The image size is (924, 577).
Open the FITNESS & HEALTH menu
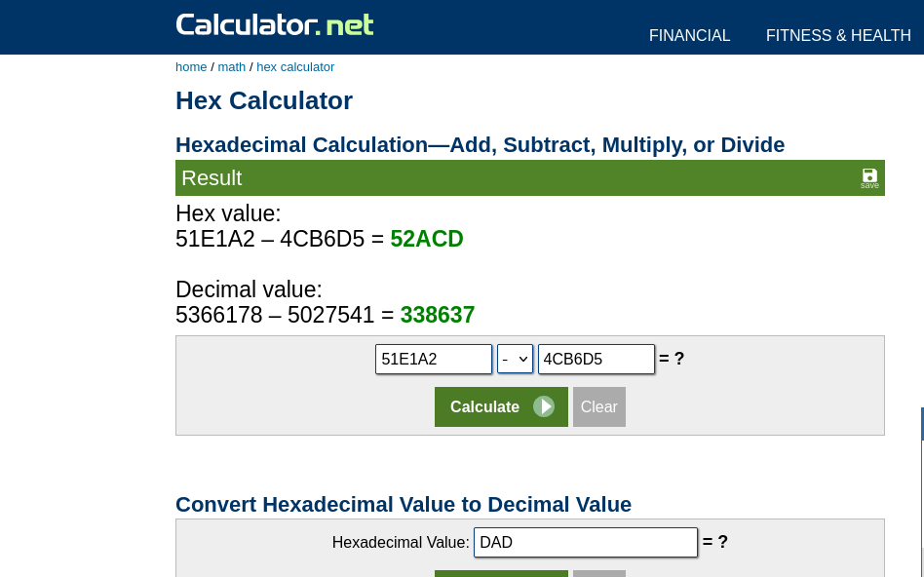coord(838,35)
